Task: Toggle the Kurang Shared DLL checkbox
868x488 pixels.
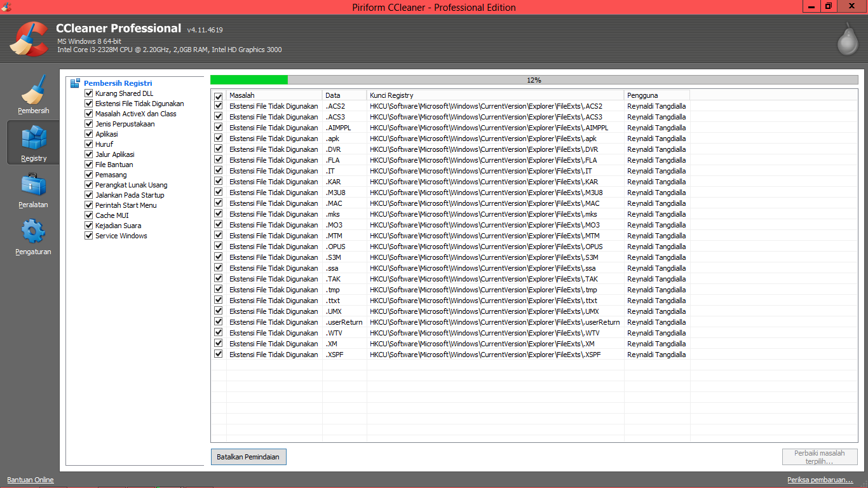Action: click(89, 93)
